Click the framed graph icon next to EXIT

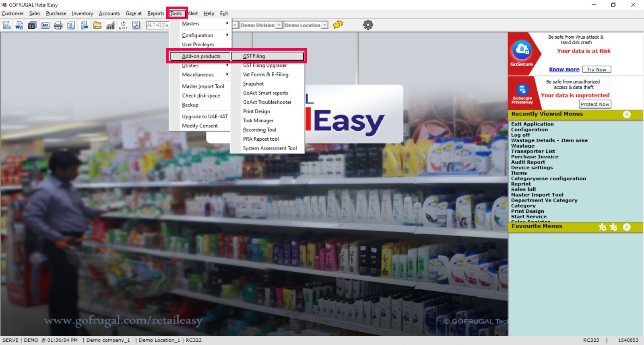point(136,25)
